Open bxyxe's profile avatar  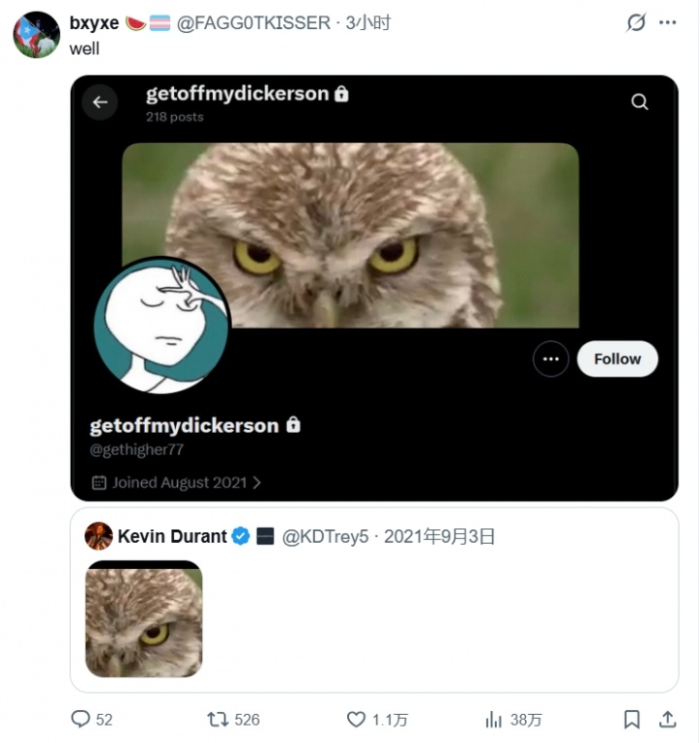(37, 35)
